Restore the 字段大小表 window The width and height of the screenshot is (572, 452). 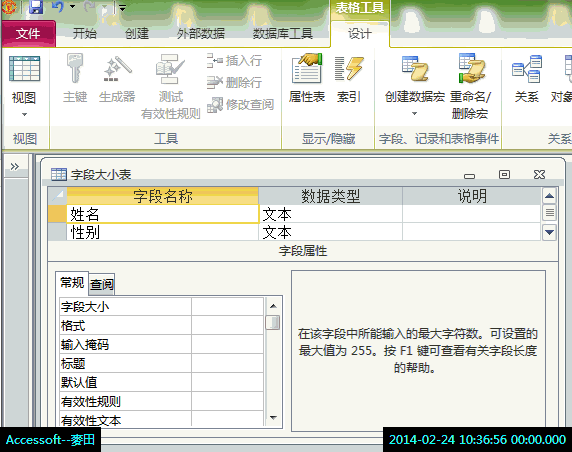tap(504, 174)
